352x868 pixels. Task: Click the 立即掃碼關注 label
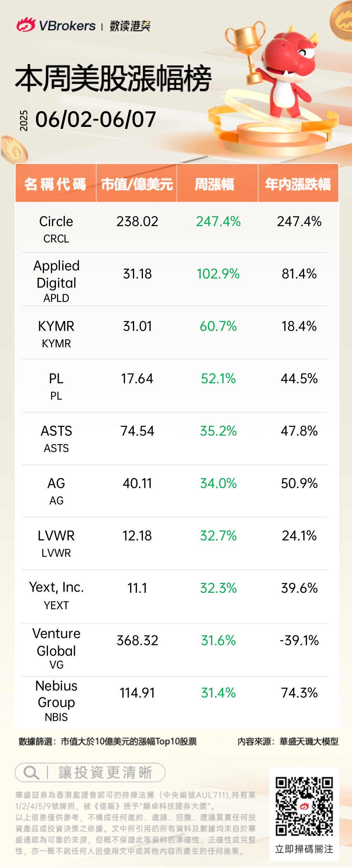click(304, 849)
